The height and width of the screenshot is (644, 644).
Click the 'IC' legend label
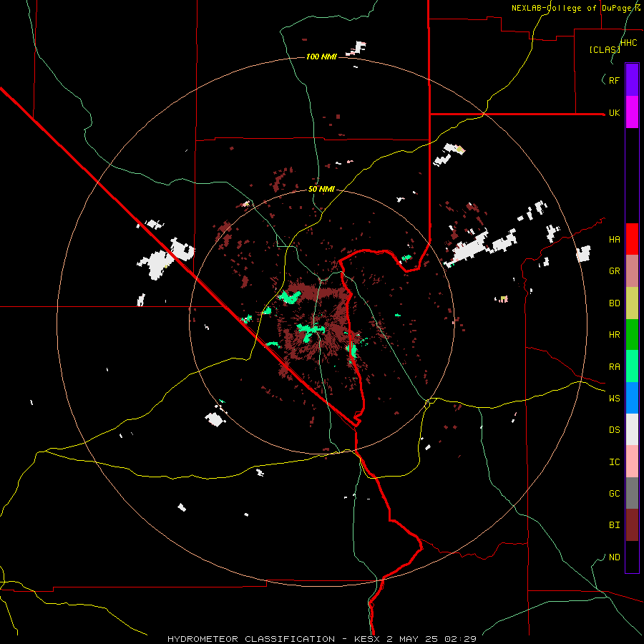[614, 462]
